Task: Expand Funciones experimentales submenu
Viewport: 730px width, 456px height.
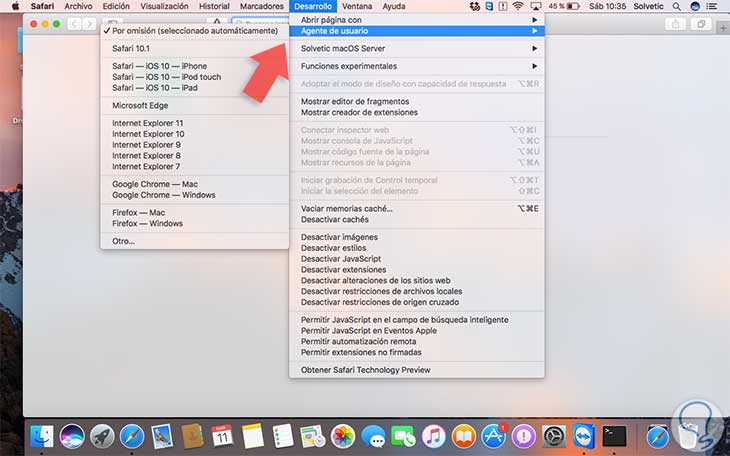Action: (x=416, y=66)
